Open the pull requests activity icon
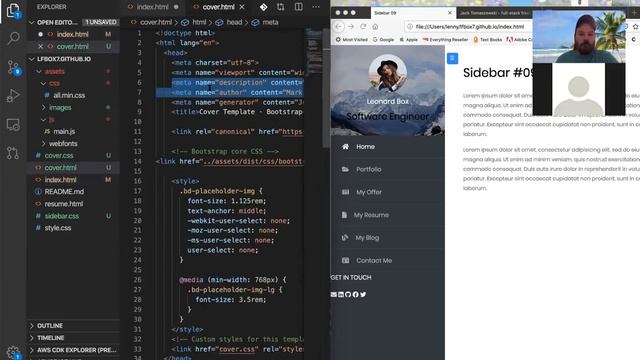640x360 pixels. point(13,153)
